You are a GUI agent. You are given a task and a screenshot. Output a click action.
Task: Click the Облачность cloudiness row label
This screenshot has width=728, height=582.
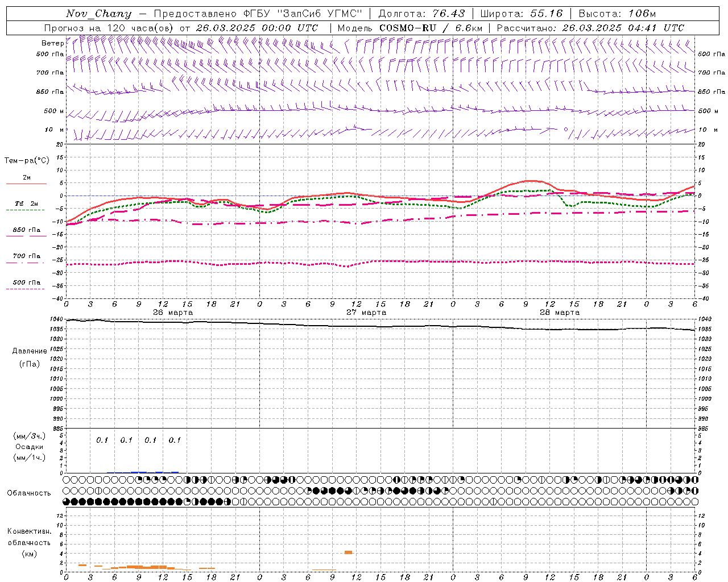(x=28, y=493)
